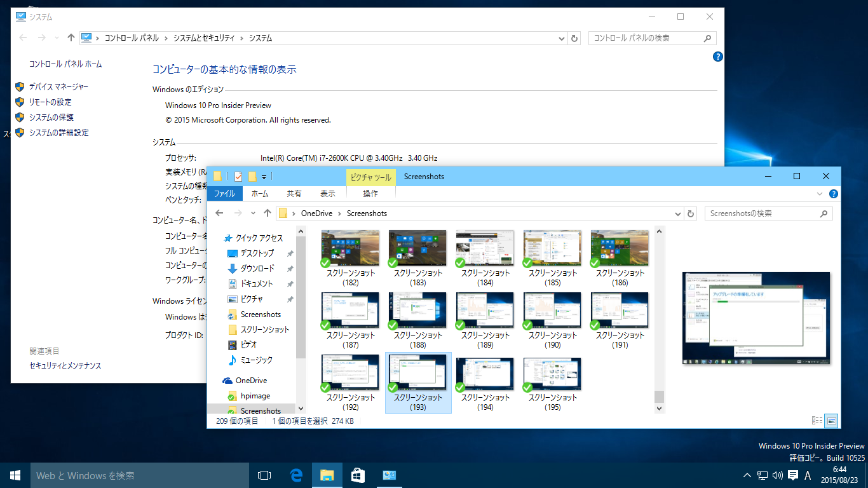
Task: Open Security and Maintenance link
Action: [65, 366]
